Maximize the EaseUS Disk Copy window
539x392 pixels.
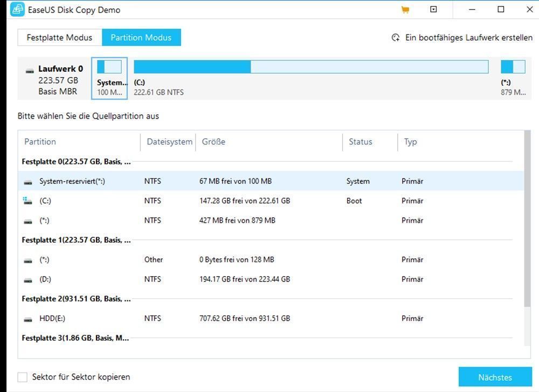coord(501,9)
